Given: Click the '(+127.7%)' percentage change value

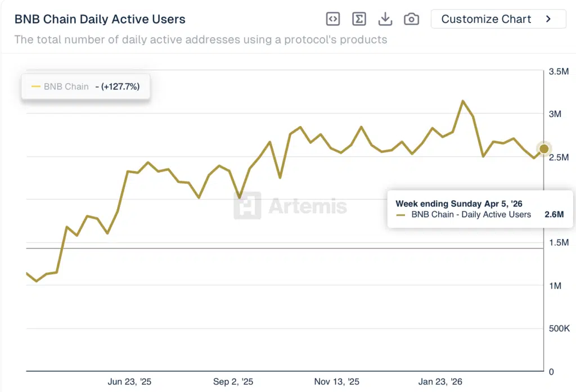Looking at the screenshot, I should point(120,87).
